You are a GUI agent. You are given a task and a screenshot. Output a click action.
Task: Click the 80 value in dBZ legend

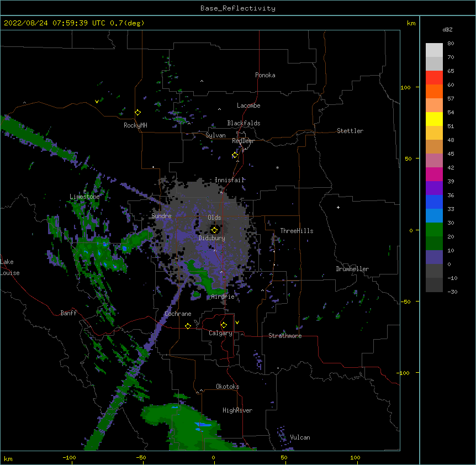[x=451, y=44]
